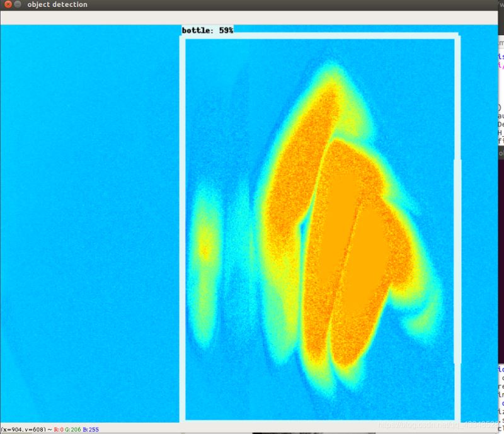Click the 'bottle: 59%' detection label
Viewport: 504px width, 434px height.
pyautogui.click(x=207, y=30)
